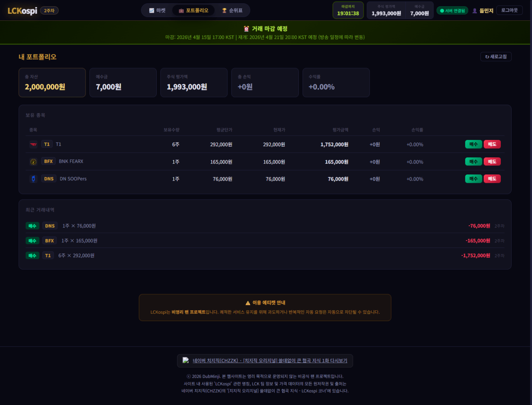Click the LCKospi logo at top left
This screenshot has height=405, width=532.
pyautogui.click(x=22, y=11)
